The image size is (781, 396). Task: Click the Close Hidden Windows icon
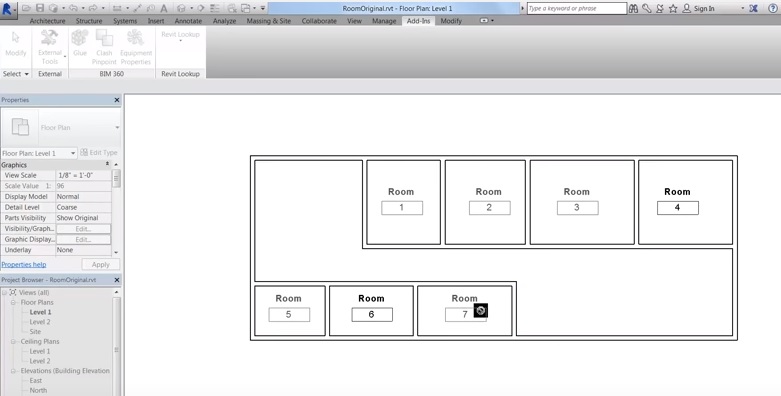coord(232,8)
